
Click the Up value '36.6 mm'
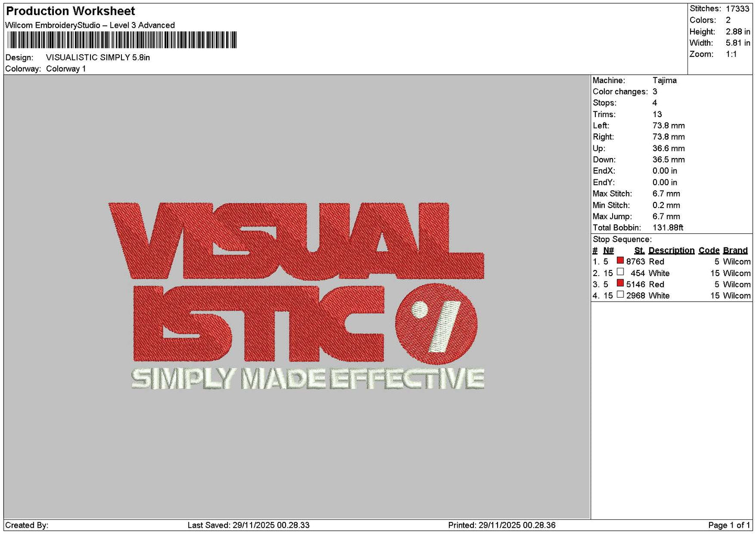[x=669, y=149]
